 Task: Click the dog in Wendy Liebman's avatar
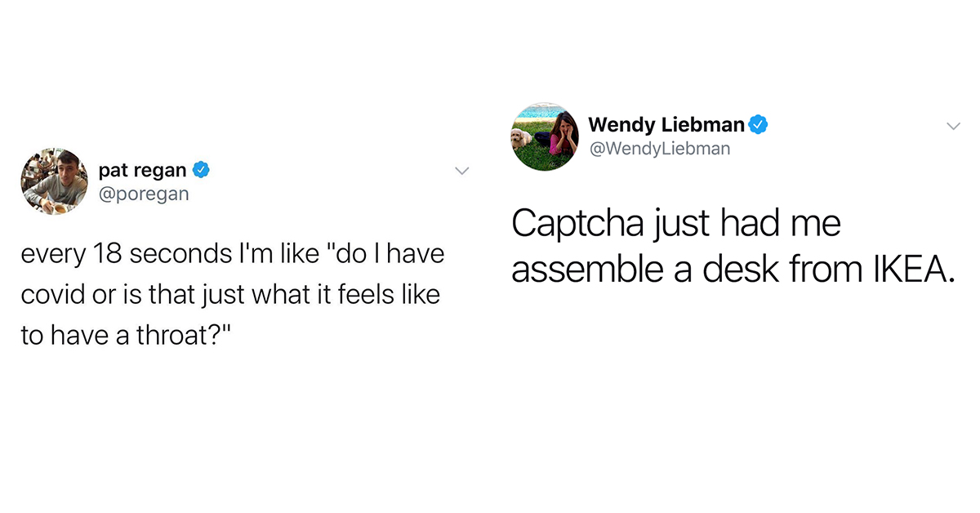point(521,137)
